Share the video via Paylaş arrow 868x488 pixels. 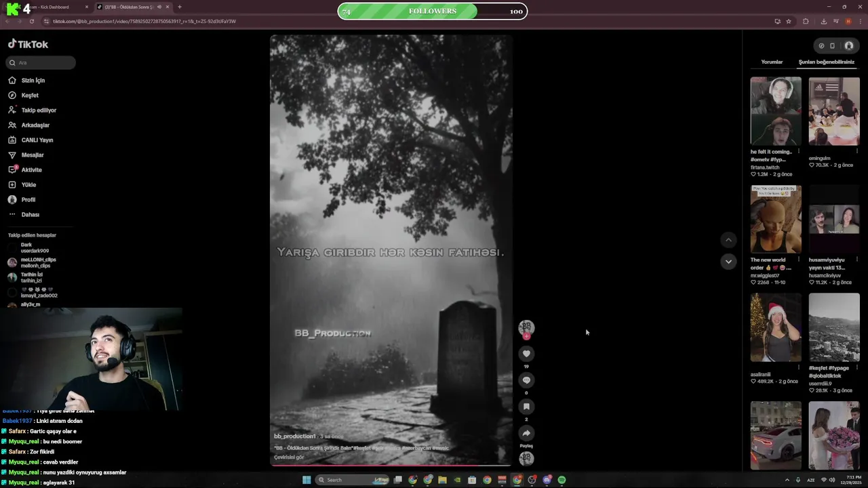tap(526, 433)
